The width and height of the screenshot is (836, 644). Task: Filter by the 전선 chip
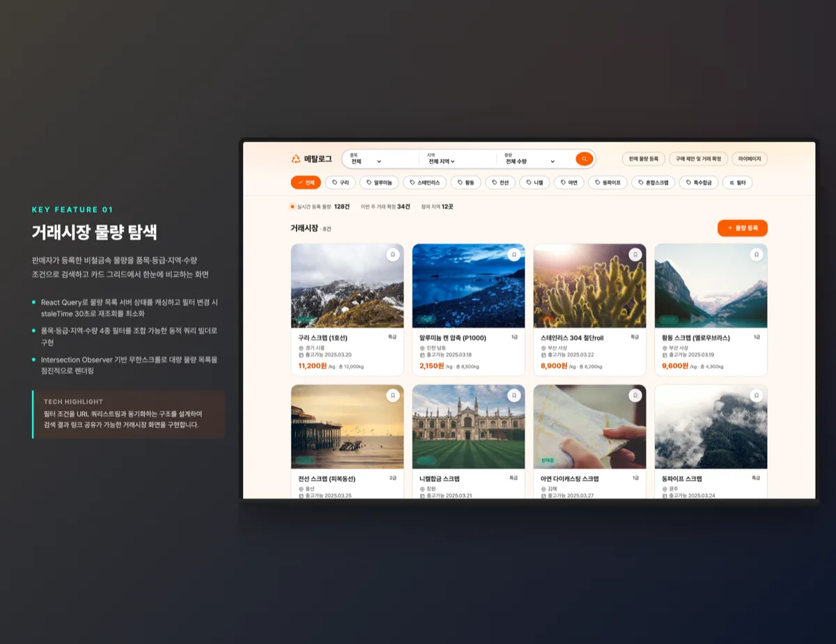coord(500,182)
